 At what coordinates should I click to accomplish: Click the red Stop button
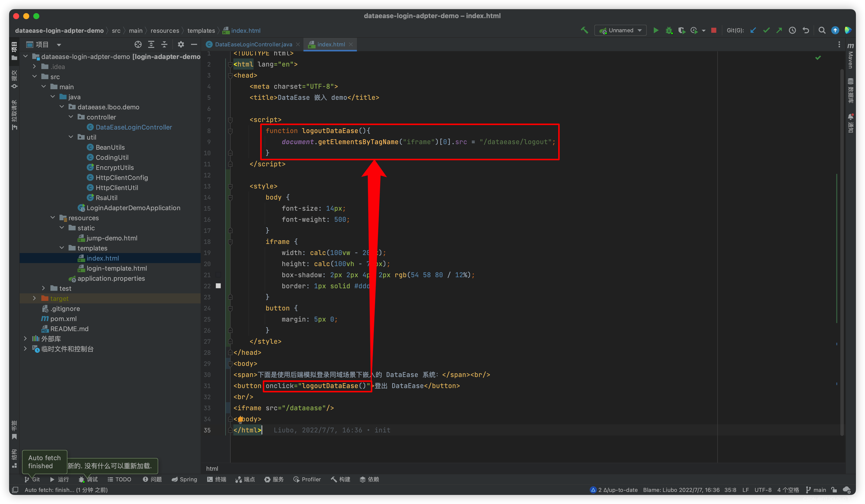tap(714, 30)
